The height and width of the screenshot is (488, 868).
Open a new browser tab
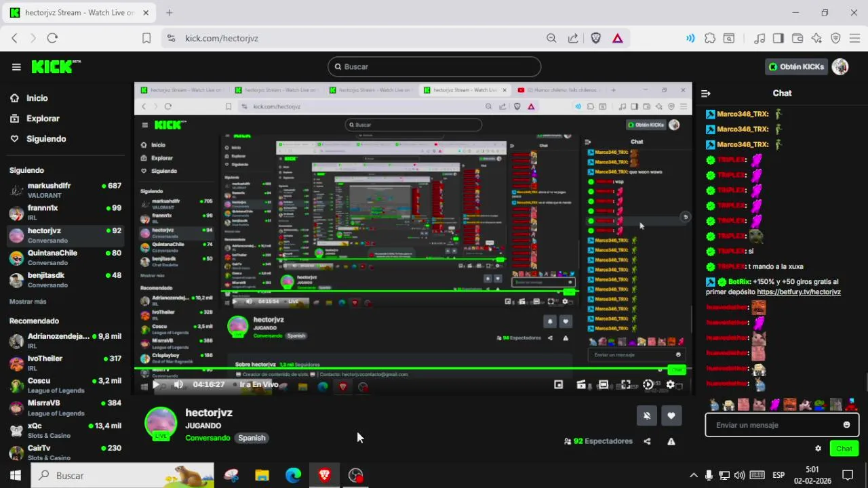point(169,13)
